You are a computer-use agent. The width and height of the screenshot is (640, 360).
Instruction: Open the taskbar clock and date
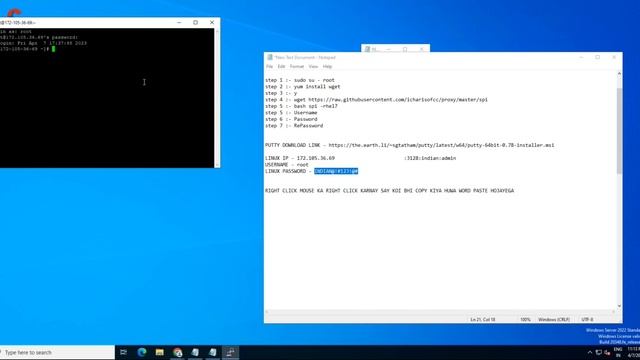tap(633, 352)
